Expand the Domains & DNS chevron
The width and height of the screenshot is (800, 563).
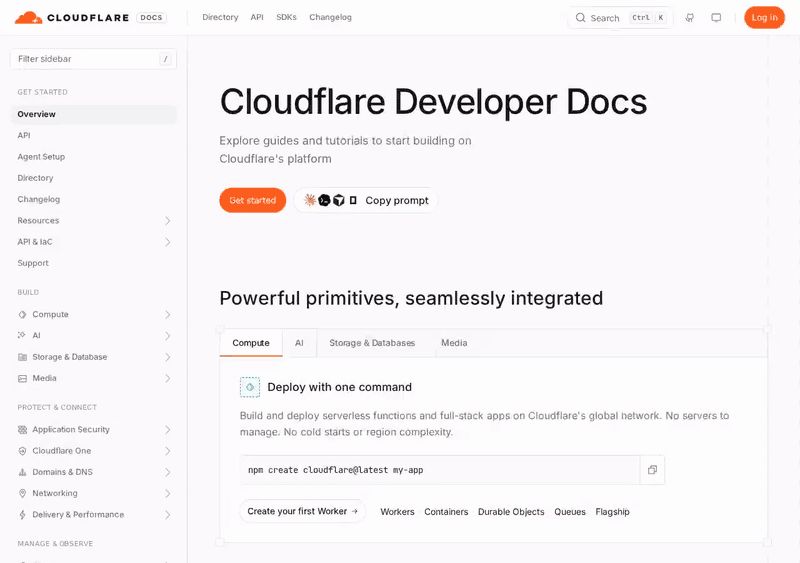coord(167,472)
